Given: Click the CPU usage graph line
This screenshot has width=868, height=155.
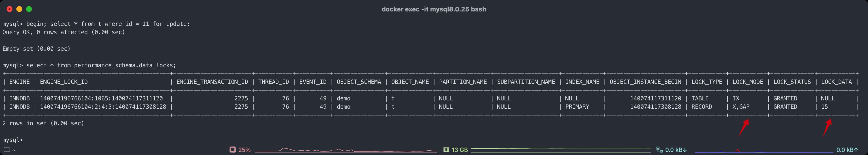Looking at the screenshot, I should pyautogui.click(x=345, y=150).
